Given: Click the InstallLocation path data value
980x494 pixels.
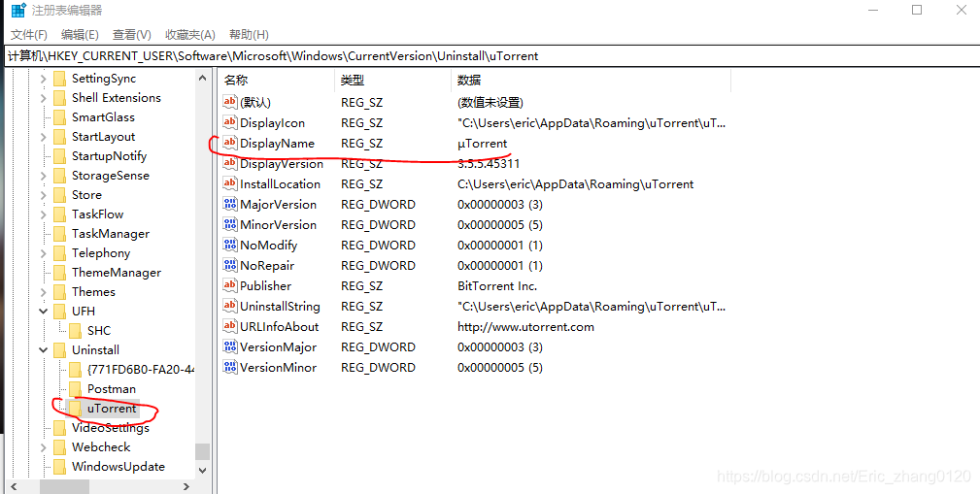Looking at the screenshot, I should (x=576, y=183).
